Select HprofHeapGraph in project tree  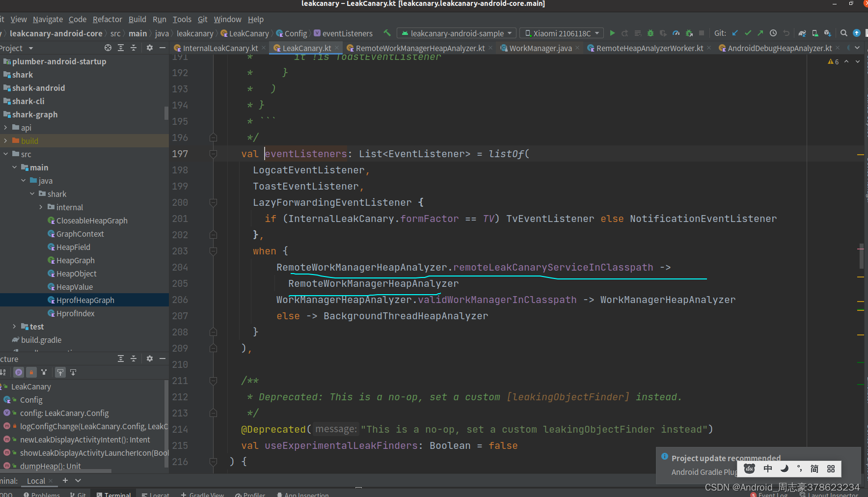point(84,300)
